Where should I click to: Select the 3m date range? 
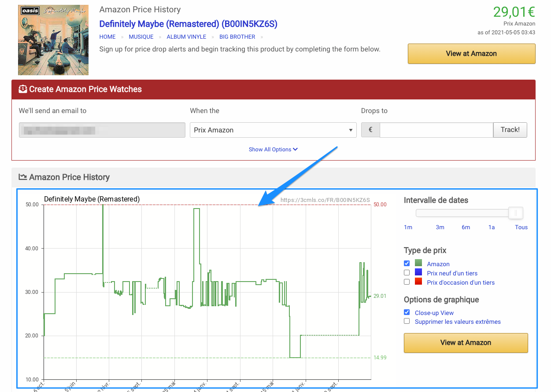(x=440, y=227)
